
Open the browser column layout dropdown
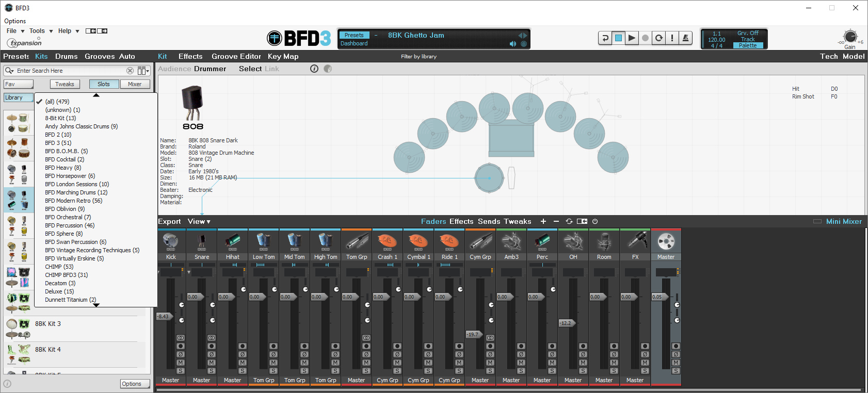(x=143, y=71)
